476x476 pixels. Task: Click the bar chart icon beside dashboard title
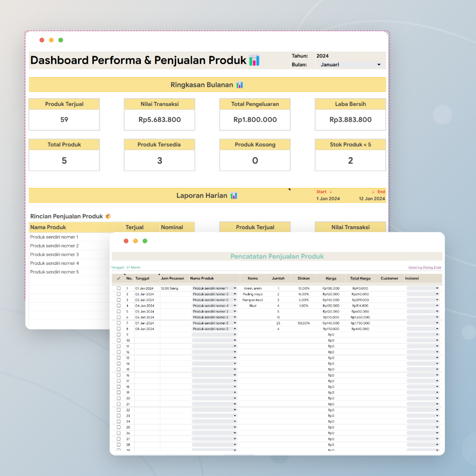pyautogui.click(x=254, y=60)
